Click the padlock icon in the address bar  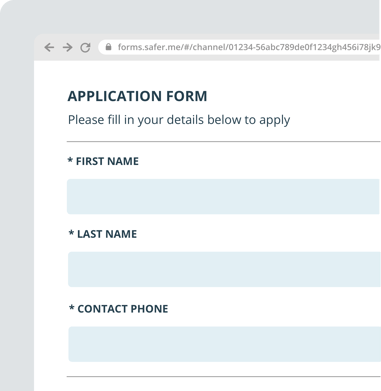pyautogui.click(x=108, y=47)
